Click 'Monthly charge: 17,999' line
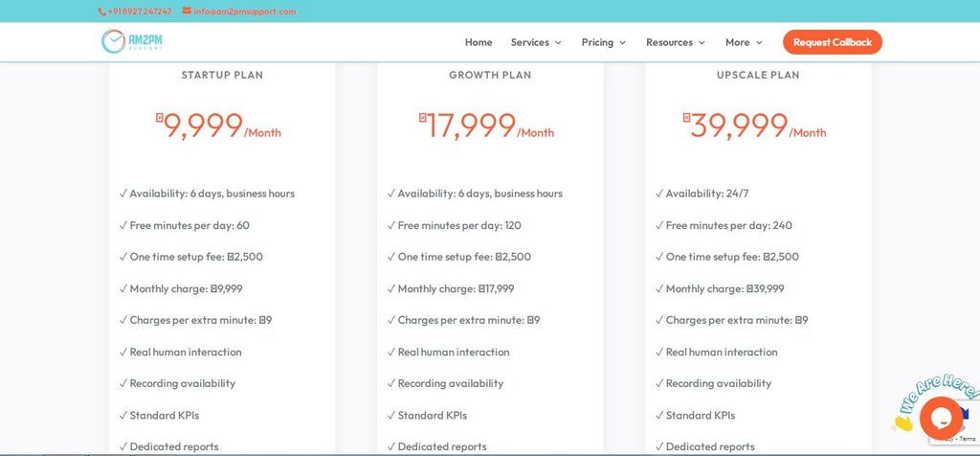Screen dimensions: 980x456 [451, 288]
